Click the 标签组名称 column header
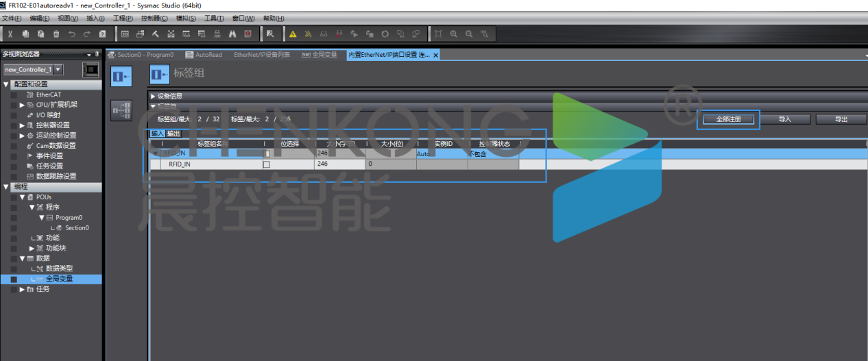The height and width of the screenshot is (361, 868). pyautogui.click(x=213, y=144)
